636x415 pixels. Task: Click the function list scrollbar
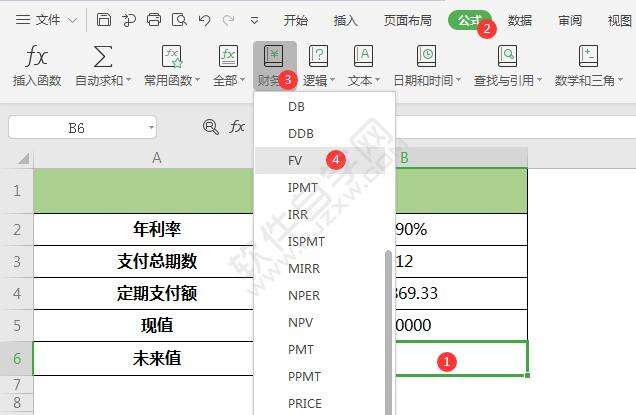click(388, 333)
